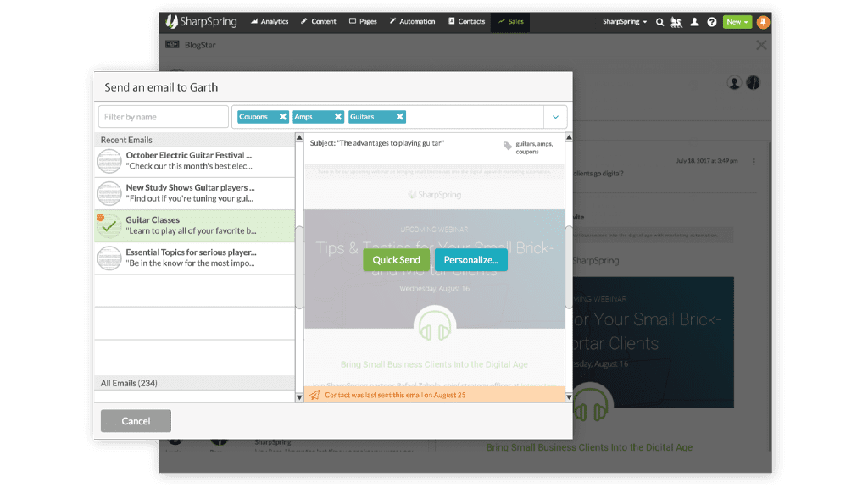
Task: Click the Bring Small Business Clients preview heading
Action: 434,364
